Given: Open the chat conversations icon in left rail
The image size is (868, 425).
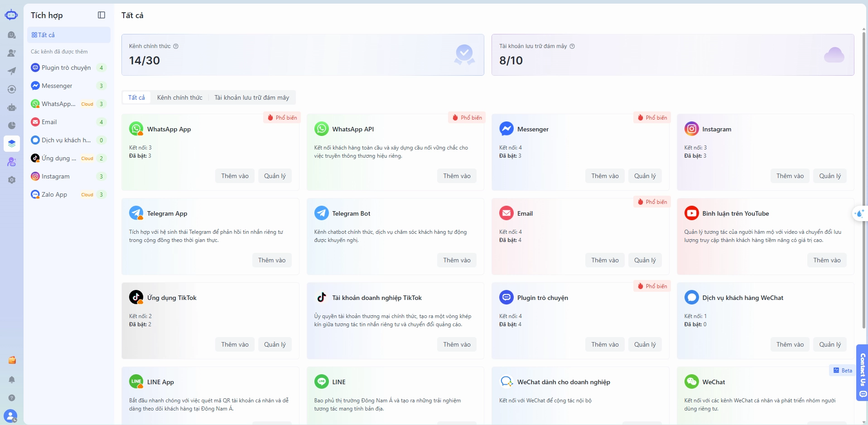Looking at the screenshot, I should [x=12, y=35].
